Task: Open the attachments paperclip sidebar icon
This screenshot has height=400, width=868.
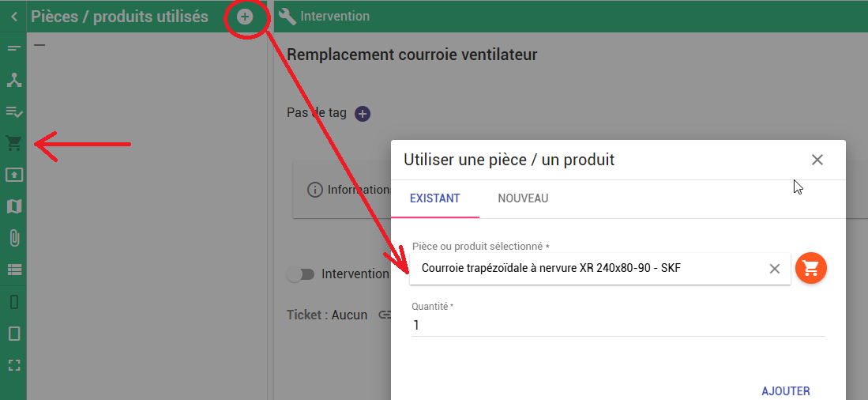Action: (x=13, y=238)
